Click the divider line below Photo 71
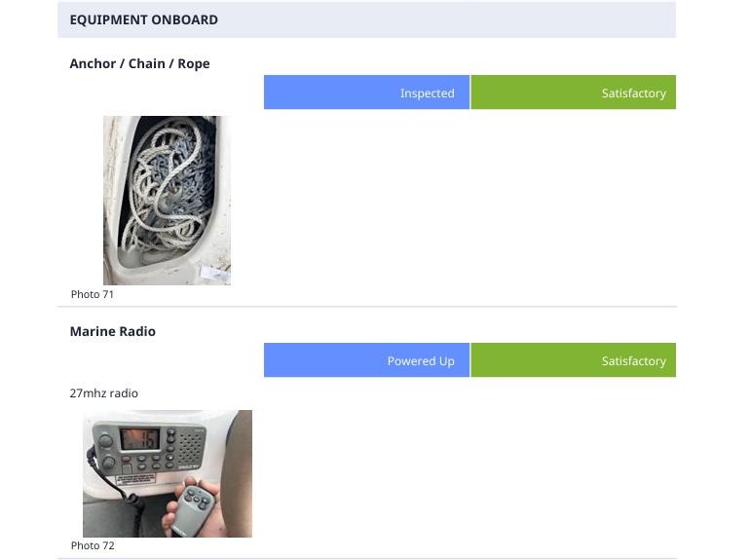This screenshot has width=752, height=560. (366, 307)
